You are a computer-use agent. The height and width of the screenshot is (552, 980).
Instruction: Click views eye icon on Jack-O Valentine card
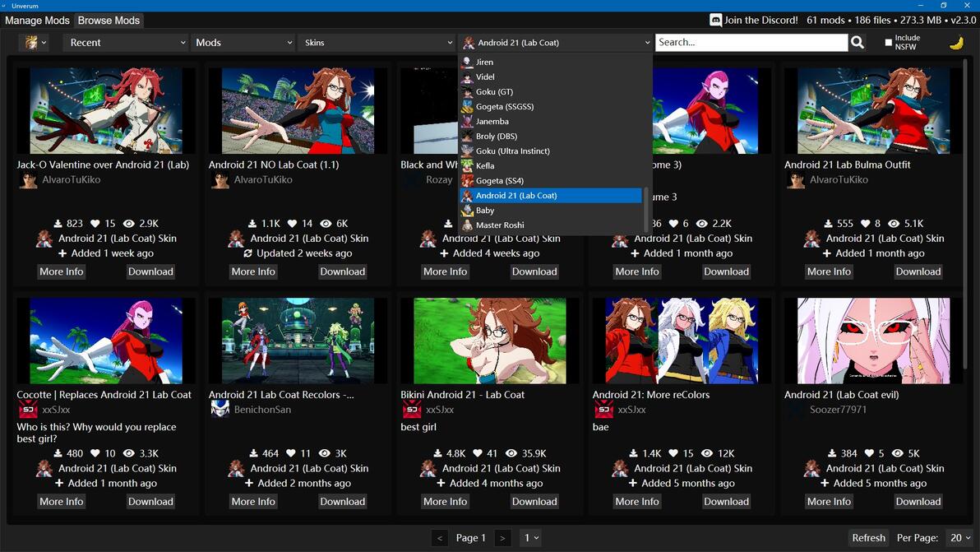[x=129, y=223]
